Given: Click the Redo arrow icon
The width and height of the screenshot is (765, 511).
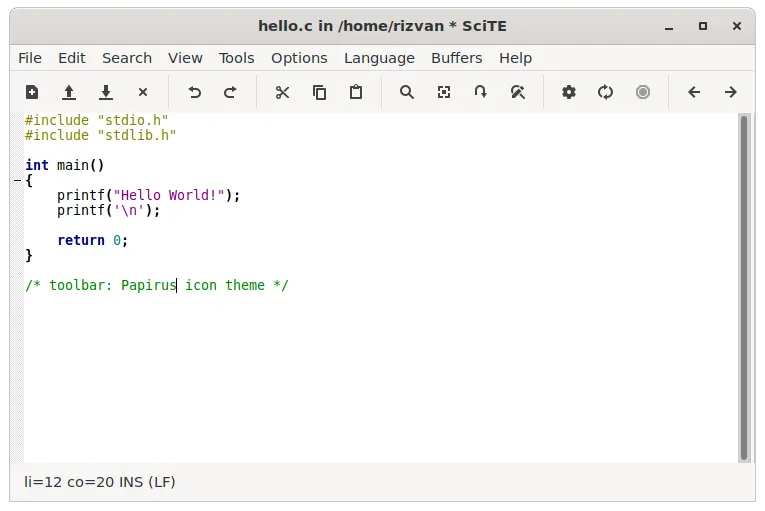Looking at the screenshot, I should click(x=230, y=92).
